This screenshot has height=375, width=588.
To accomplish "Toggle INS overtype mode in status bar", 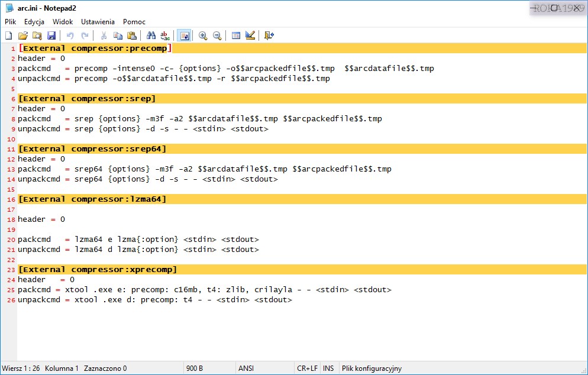I will pyautogui.click(x=329, y=368).
